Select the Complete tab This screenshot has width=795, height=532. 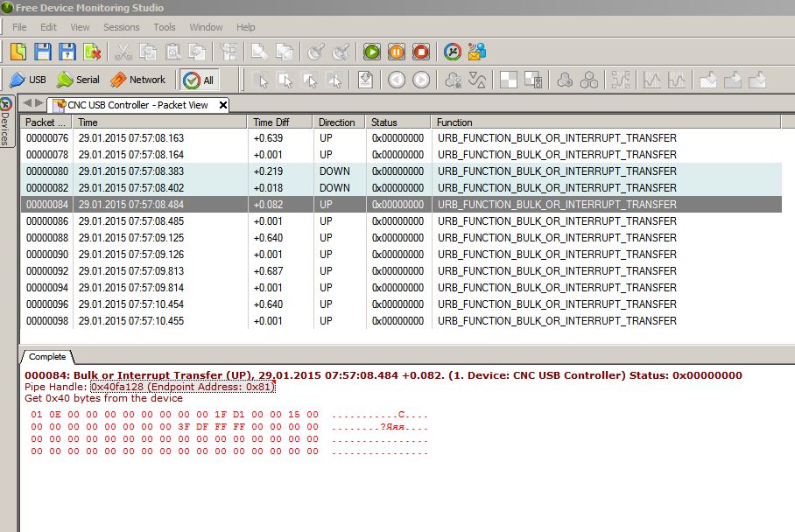(x=47, y=357)
